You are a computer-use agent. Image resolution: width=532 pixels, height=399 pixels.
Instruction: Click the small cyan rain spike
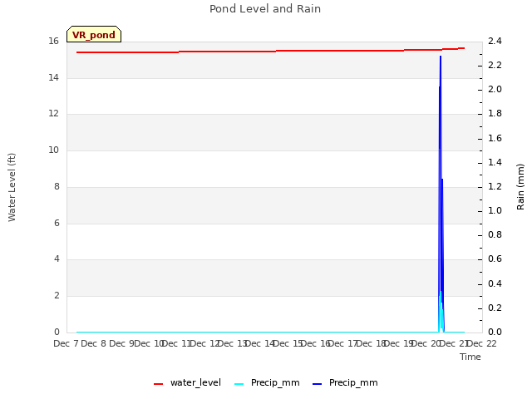pyautogui.click(x=441, y=310)
